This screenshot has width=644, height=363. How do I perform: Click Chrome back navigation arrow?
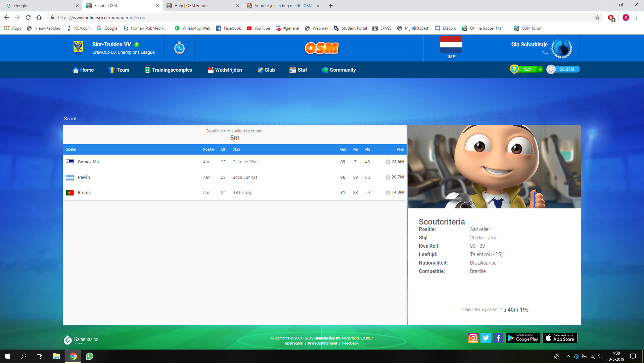(x=7, y=17)
